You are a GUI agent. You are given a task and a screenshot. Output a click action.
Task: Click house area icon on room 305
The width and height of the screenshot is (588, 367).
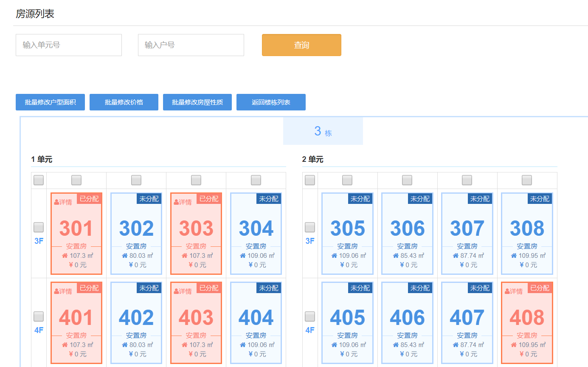point(334,256)
